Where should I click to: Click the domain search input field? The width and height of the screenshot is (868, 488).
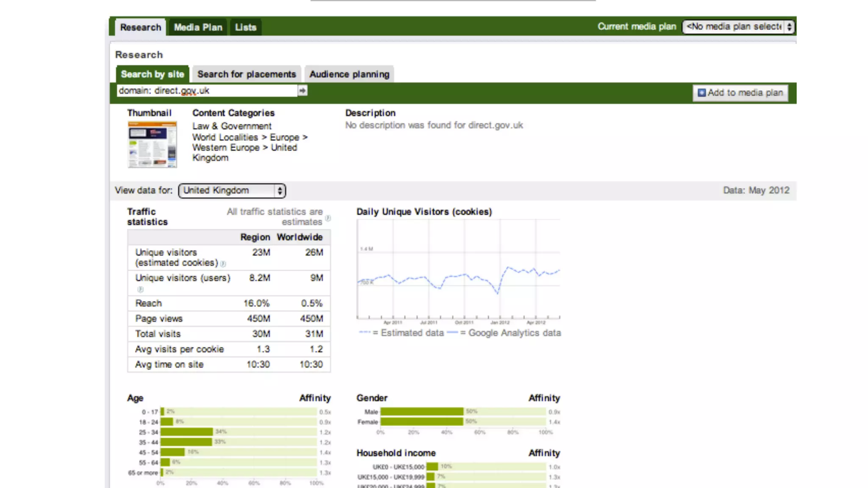207,91
